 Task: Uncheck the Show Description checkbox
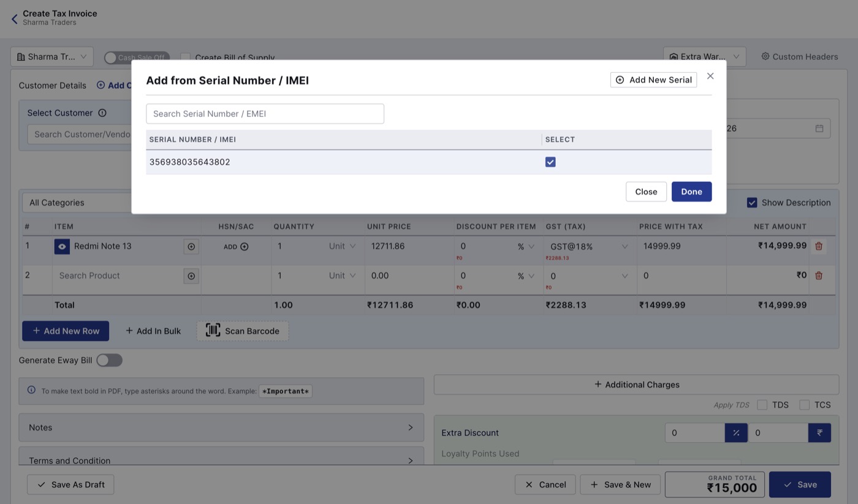tap(752, 203)
